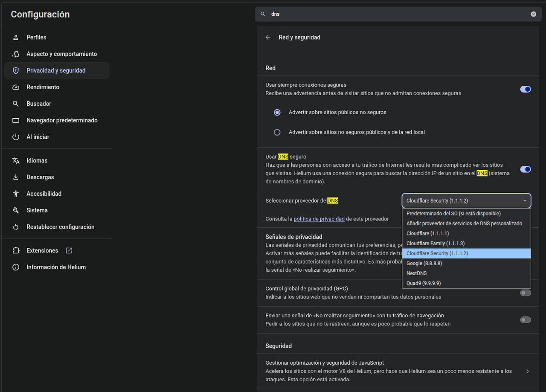Image resolution: width=546 pixels, height=392 pixels.
Task: Clear the dns search with X icon
Action: [533, 14]
